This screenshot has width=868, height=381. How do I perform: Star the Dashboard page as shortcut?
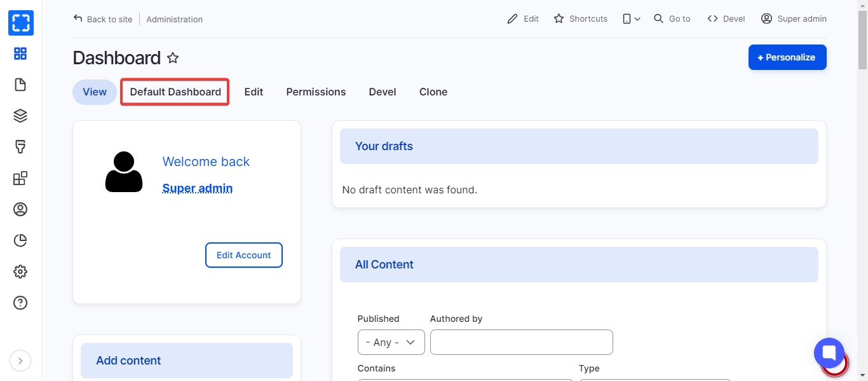pyautogui.click(x=173, y=58)
